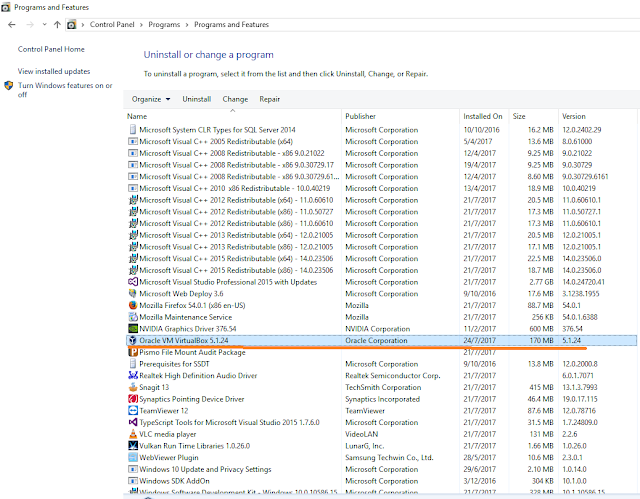Open the Organize dropdown menu
This screenshot has height=499, width=640.
pos(151,99)
